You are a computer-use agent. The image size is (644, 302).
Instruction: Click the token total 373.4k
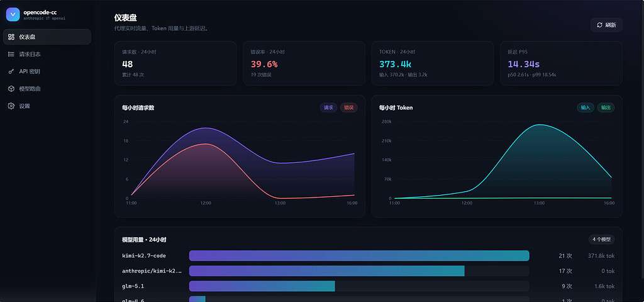[395, 64]
